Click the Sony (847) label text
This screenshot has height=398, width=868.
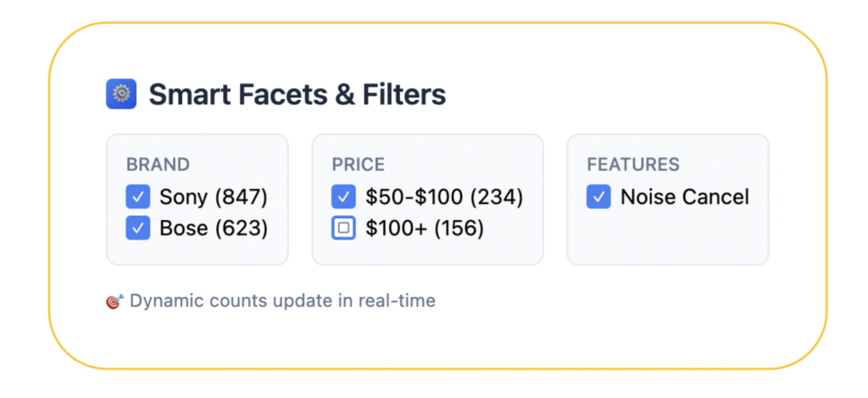click(214, 196)
